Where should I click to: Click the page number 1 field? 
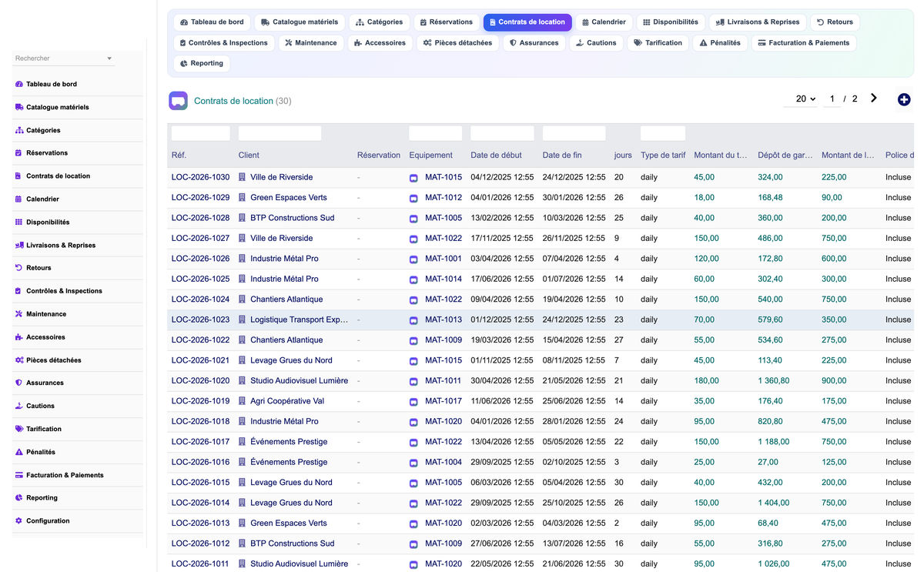click(832, 99)
